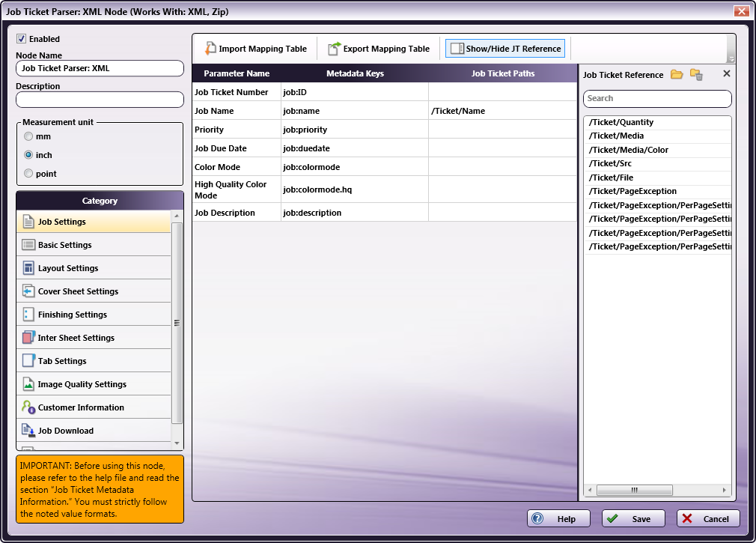Open the Job Settings category
Screen dimensions: 756x543
coord(94,222)
